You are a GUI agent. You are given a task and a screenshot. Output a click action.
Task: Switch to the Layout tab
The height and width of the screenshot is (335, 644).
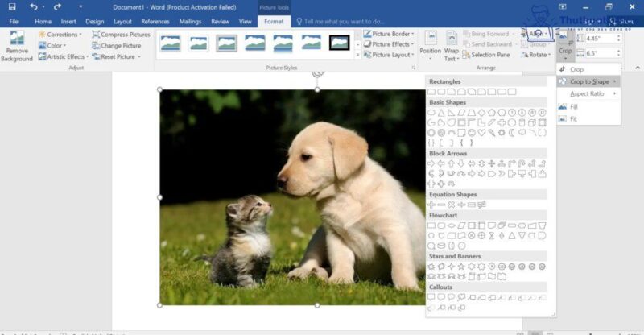click(122, 22)
